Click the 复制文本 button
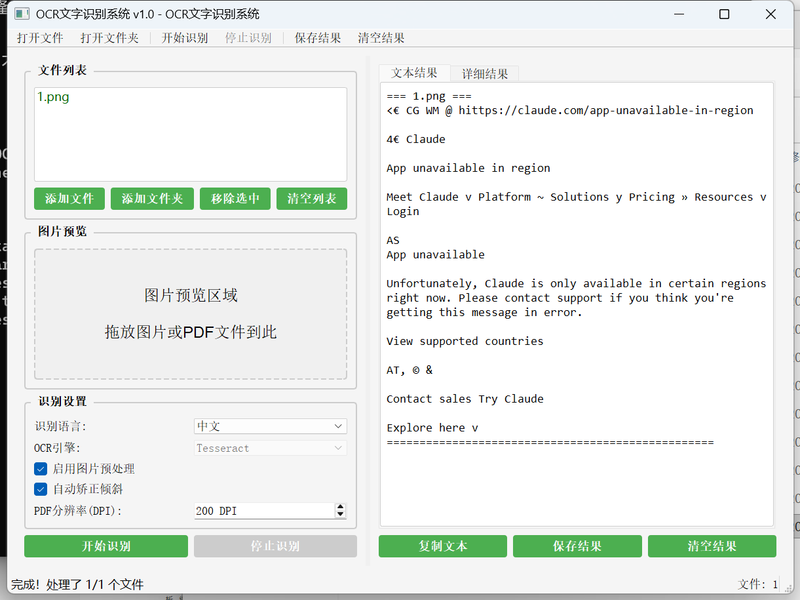The image size is (800, 600). pyautogui.click(x=443, y=546)
